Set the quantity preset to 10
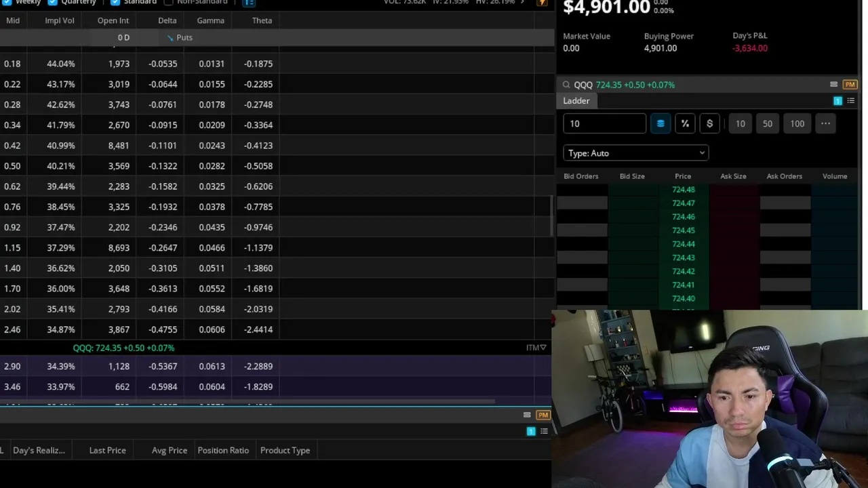 (741, 123)
